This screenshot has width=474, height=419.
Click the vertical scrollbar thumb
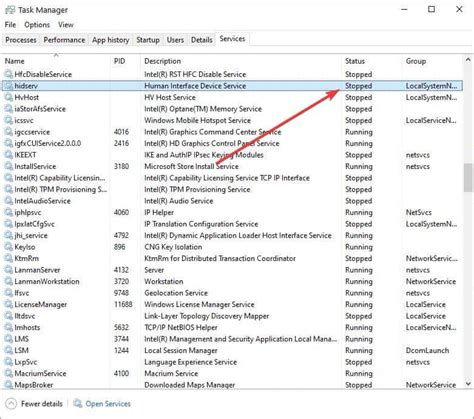468,177
